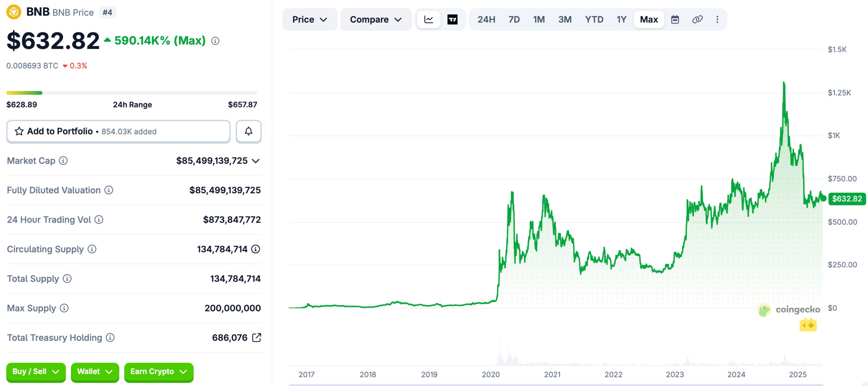Expand the Market Cap value chevron
868x386 pixels.
[x=256, y=161]
